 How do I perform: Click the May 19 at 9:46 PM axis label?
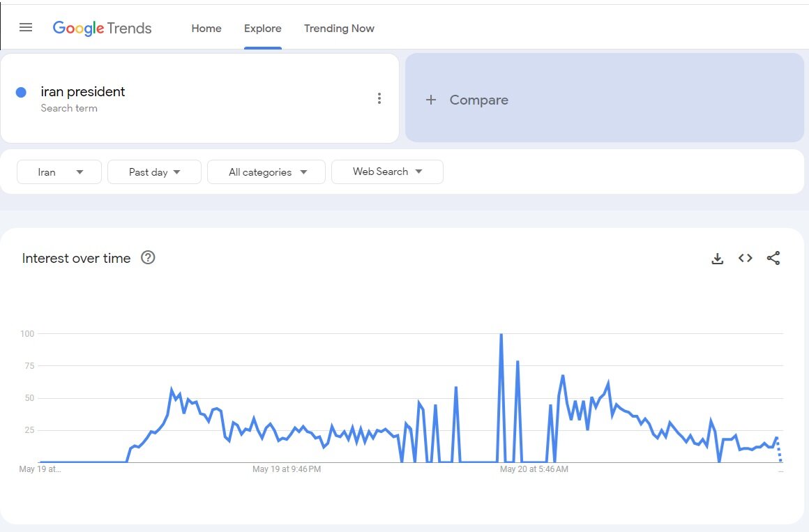coord(287,469)
